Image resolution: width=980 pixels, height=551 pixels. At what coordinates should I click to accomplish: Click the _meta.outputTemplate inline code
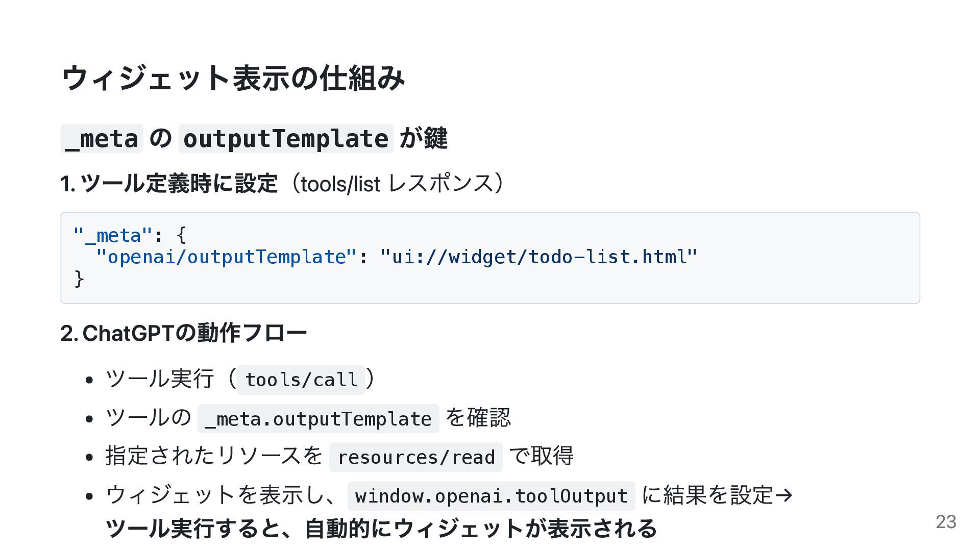click(x=318, y=419)
